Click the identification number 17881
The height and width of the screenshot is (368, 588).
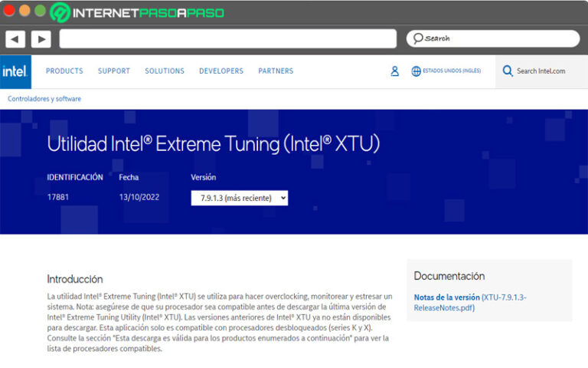(x=57, y=197)
